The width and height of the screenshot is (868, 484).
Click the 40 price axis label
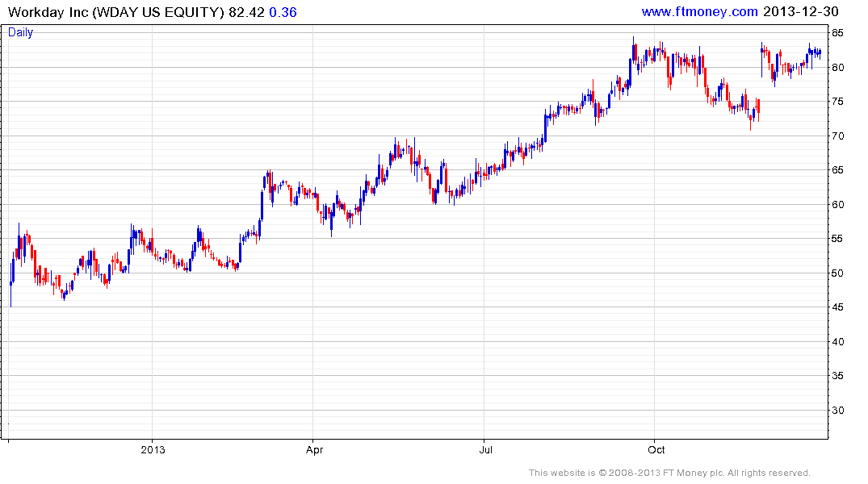click(x=837, y=342)
